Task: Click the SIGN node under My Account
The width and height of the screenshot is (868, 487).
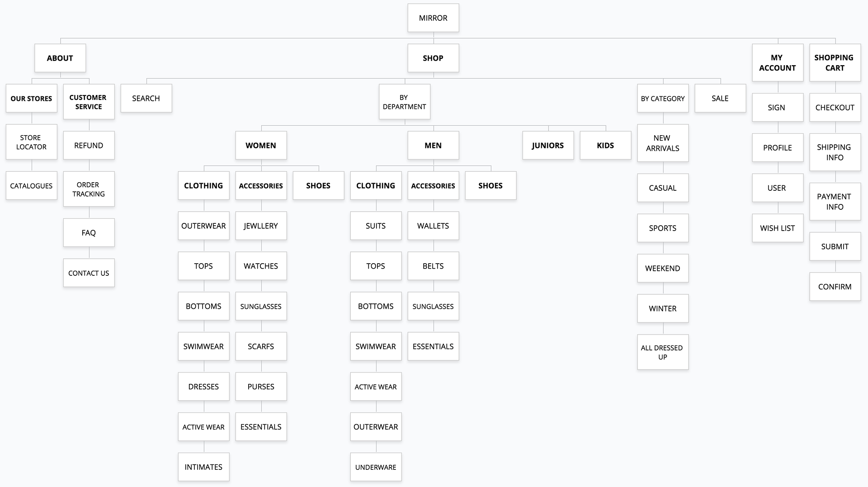Action: click(x=778, y=107)
